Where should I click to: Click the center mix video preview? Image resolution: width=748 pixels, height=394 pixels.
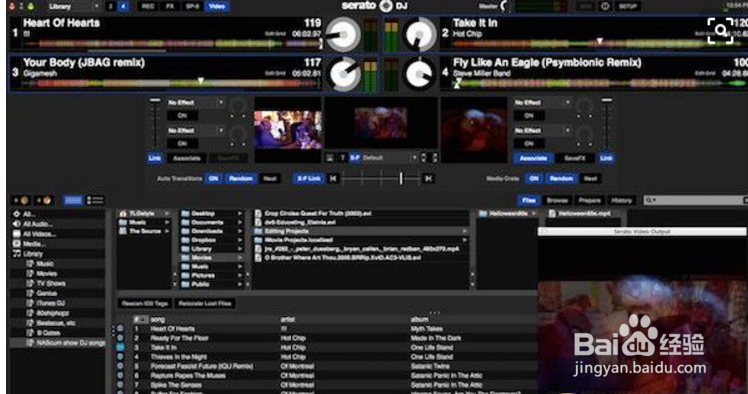(x=380, y=123)
